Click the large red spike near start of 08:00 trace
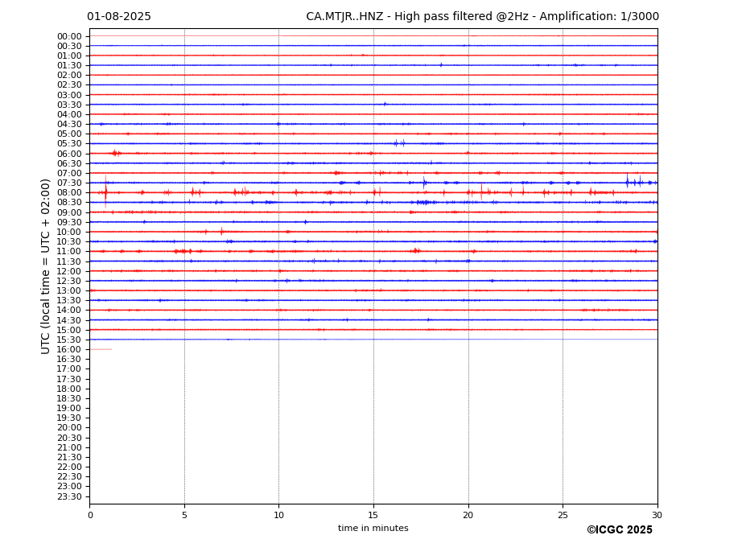The height and width of the screenshot is (560, 746). click(x=105, y=191)
